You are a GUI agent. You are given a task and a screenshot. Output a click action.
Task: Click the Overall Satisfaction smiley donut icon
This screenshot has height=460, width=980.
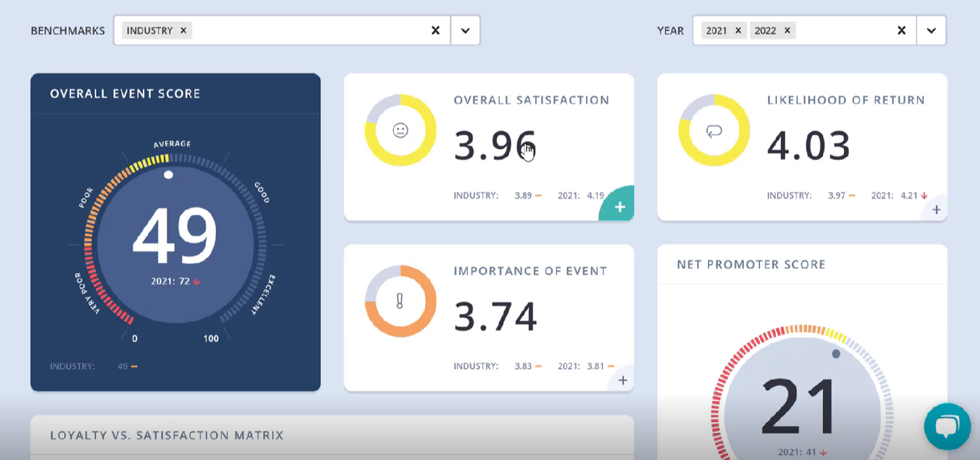coord(401,130)
